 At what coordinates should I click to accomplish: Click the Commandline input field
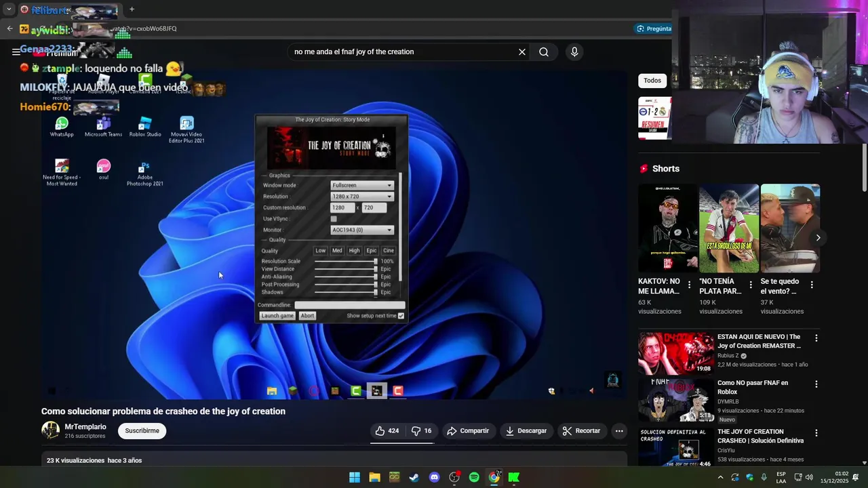point(349,305)
